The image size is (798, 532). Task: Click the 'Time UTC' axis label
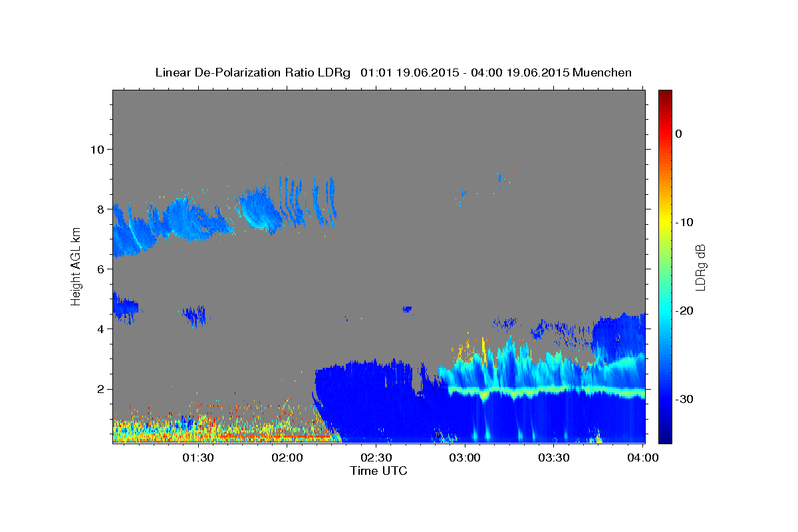(x=378, y=471)
